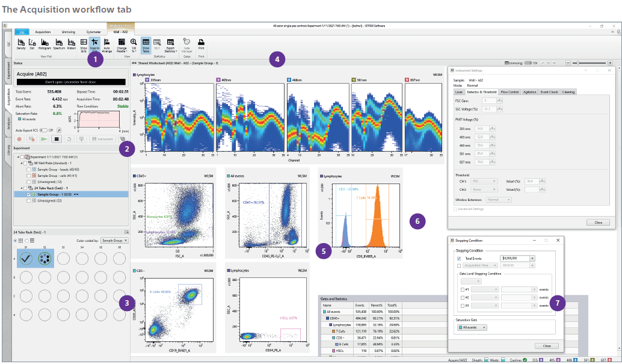Open Export Statistics dropdown
The height and width of the screenshot is (364, 622).
tap(170, 43)
